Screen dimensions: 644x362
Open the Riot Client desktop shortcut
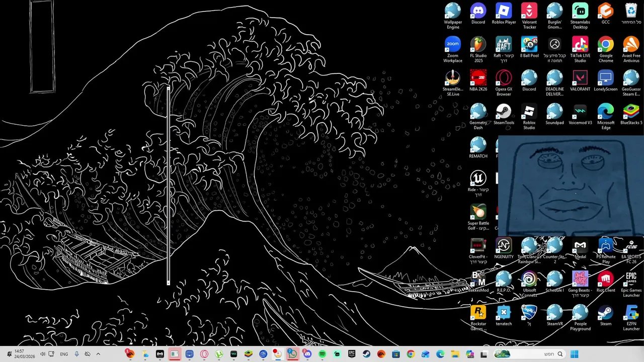[x=606, y=282]
